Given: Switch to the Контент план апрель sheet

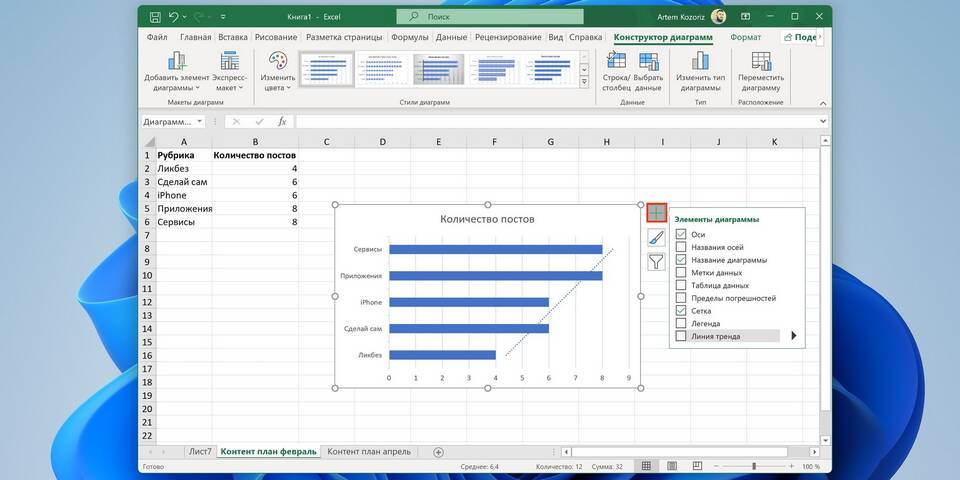Looking at the screenshot, I should click(372, 452).
